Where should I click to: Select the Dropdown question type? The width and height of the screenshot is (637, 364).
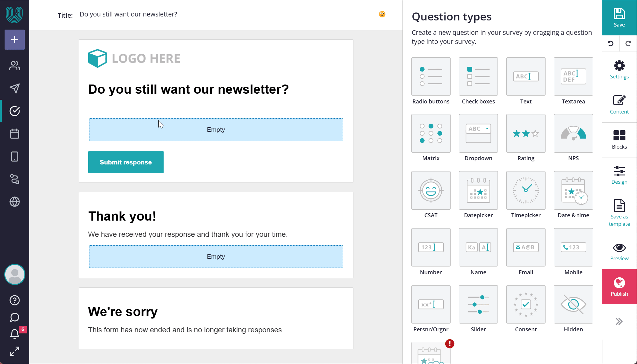pos(478,138)
